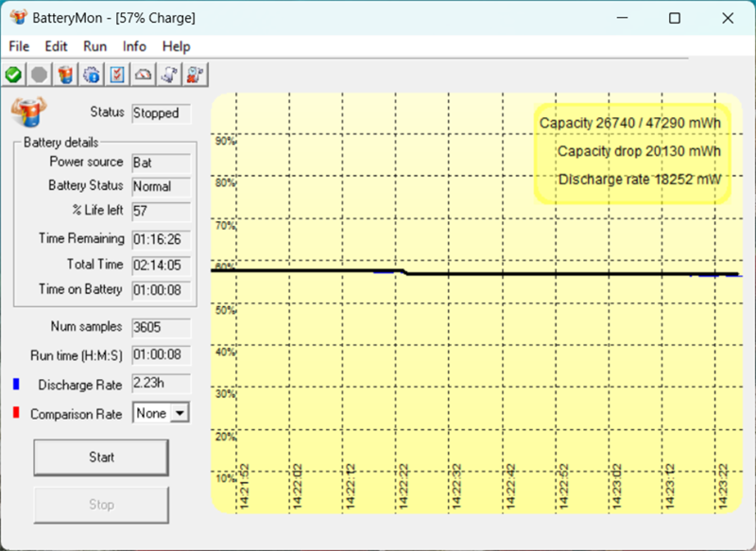
Task: Click the 10% label on the graph axis
Action: 225,478
